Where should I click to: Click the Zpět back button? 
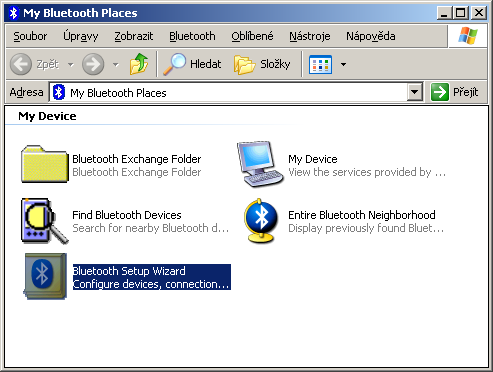click(34, 64)
